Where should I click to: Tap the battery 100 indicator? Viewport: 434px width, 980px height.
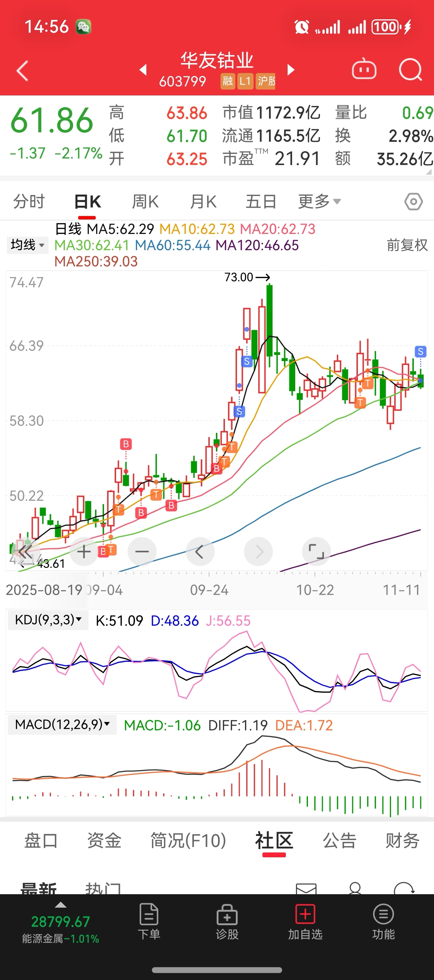[386, 27]
